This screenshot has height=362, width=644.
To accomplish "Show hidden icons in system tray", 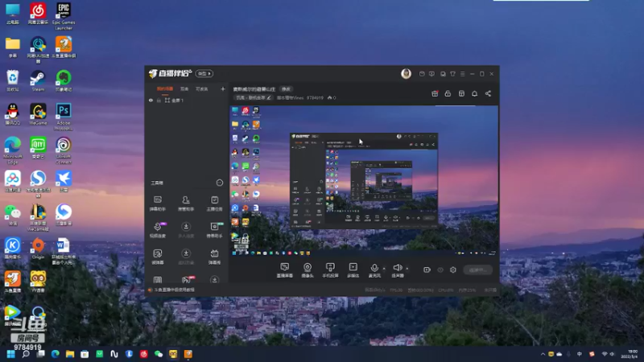I will pyautogui.click(x=543, y=354).
